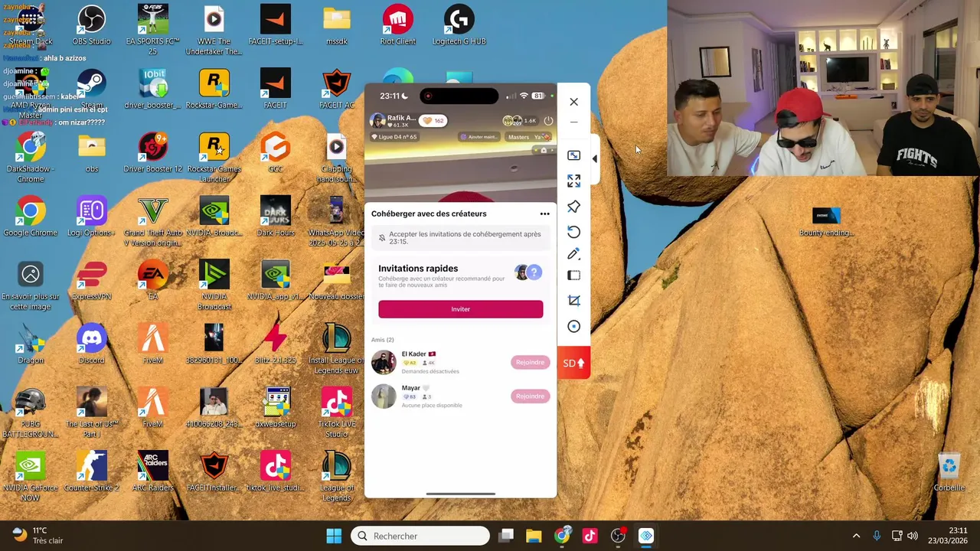Open the EA SPORTS FC 25 desktop shortcut
The width and height of the screenshot is (980, 551).
point(152,30)
